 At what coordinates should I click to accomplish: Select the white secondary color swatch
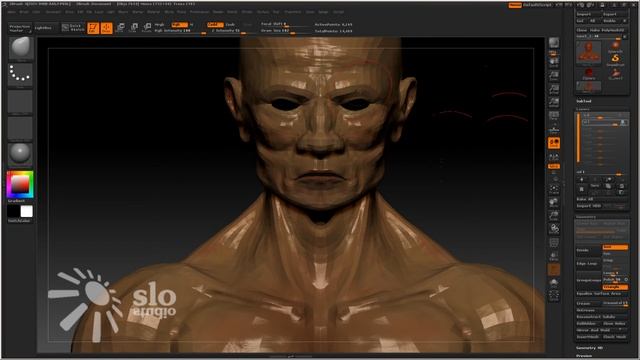click(27, 211)
